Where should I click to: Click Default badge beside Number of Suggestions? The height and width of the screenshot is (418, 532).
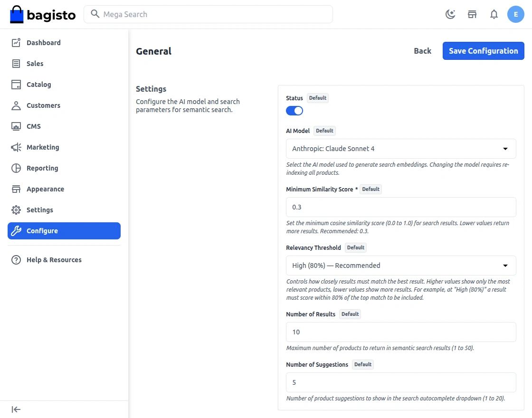click(x=363, y=364)
